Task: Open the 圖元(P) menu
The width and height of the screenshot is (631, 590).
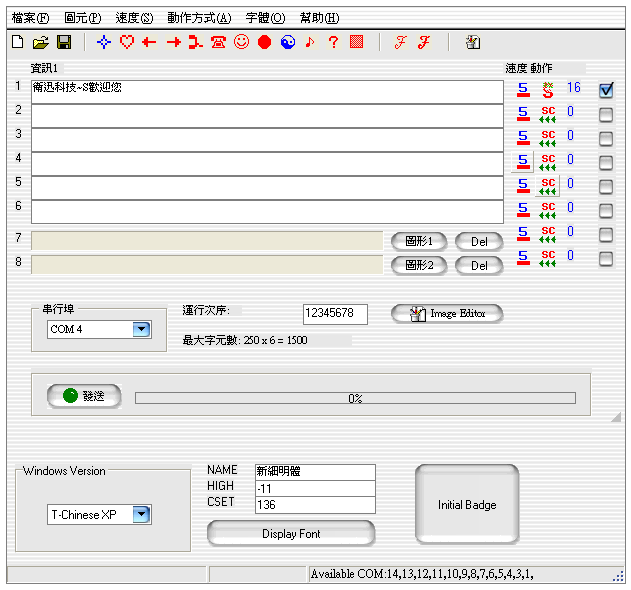Action: pyautogui.click(x=82, y=18)
